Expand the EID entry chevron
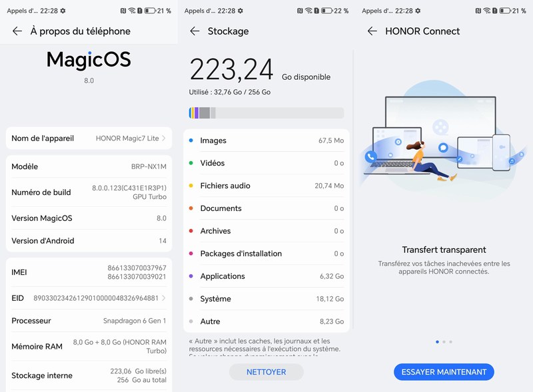Screen dimensions: 533x392 [x=164, y=298]
